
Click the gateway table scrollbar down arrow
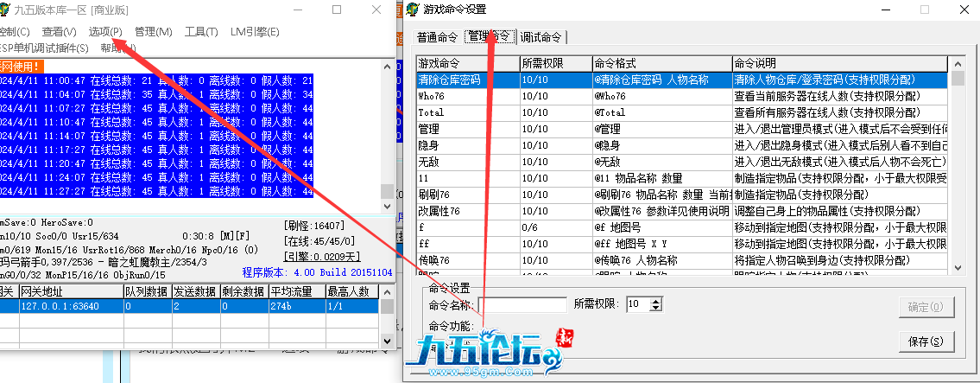coord(387,342)
